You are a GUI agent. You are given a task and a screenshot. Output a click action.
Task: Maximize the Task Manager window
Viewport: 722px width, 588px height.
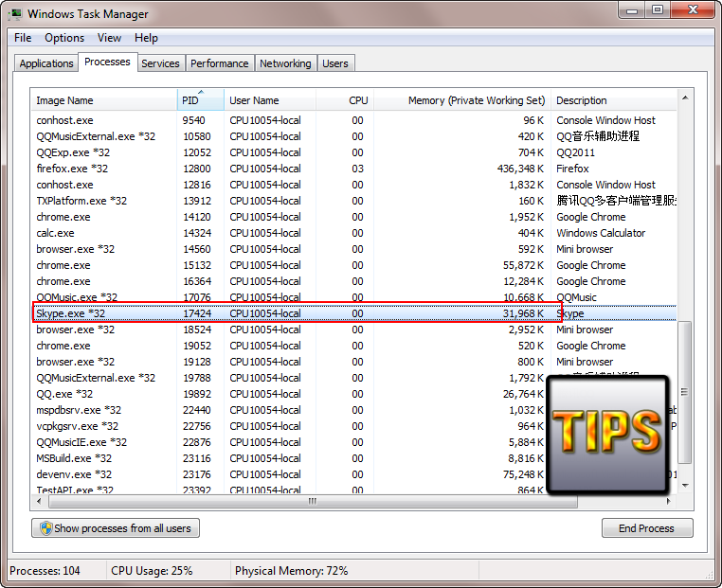coord(658,10)
